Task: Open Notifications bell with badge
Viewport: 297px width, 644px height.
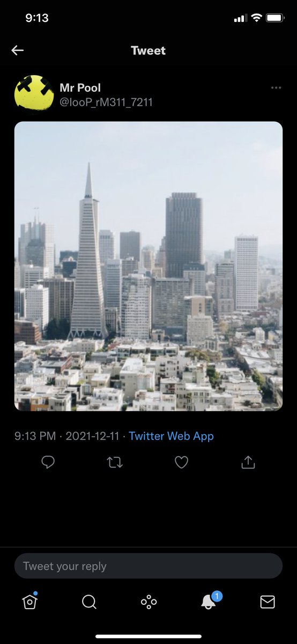Action: click(x=209, y=601)
